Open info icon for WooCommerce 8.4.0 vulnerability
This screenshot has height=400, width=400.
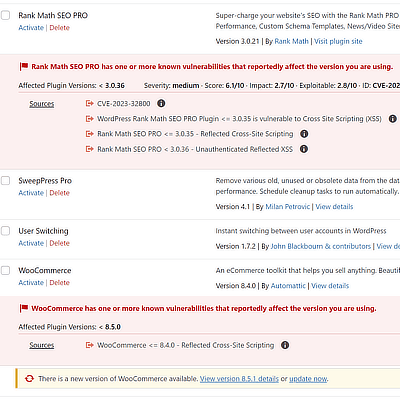[285, 345]
